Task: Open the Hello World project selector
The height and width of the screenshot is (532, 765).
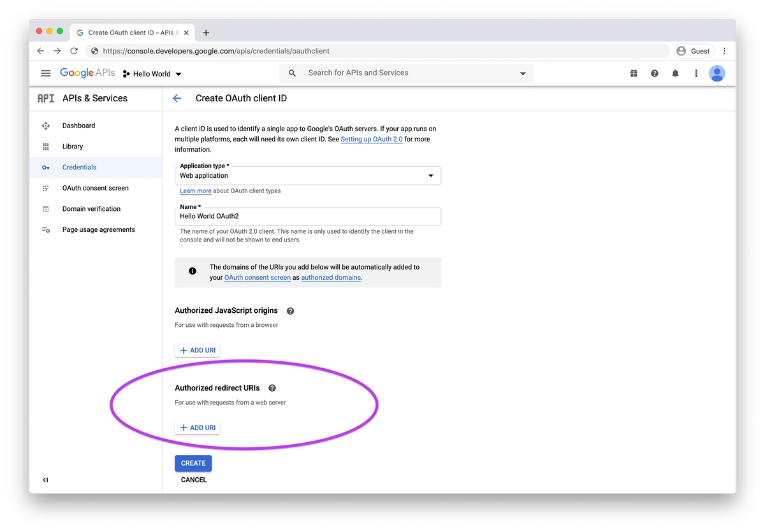Action: [x=152, y=73]
